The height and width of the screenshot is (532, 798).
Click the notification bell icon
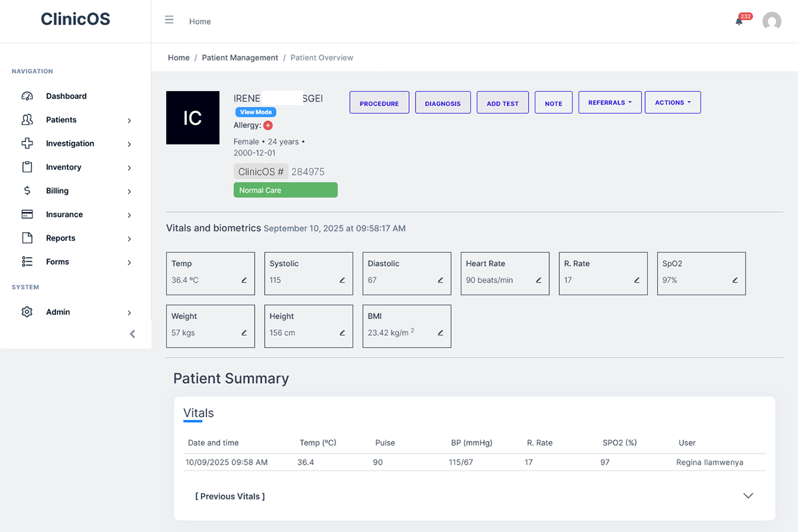(x=738, y=22)
